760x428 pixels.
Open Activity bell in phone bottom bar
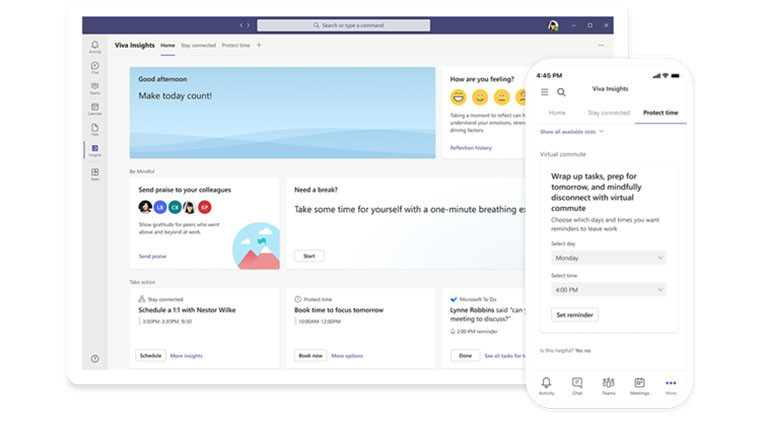click(546, 386)
